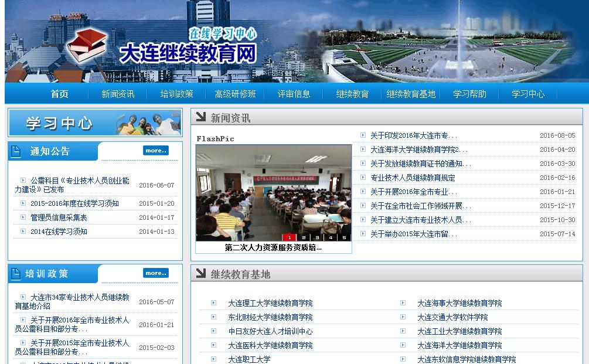Click the document icon beside 通知公告

pyautogui.click(x=16, y=152)
